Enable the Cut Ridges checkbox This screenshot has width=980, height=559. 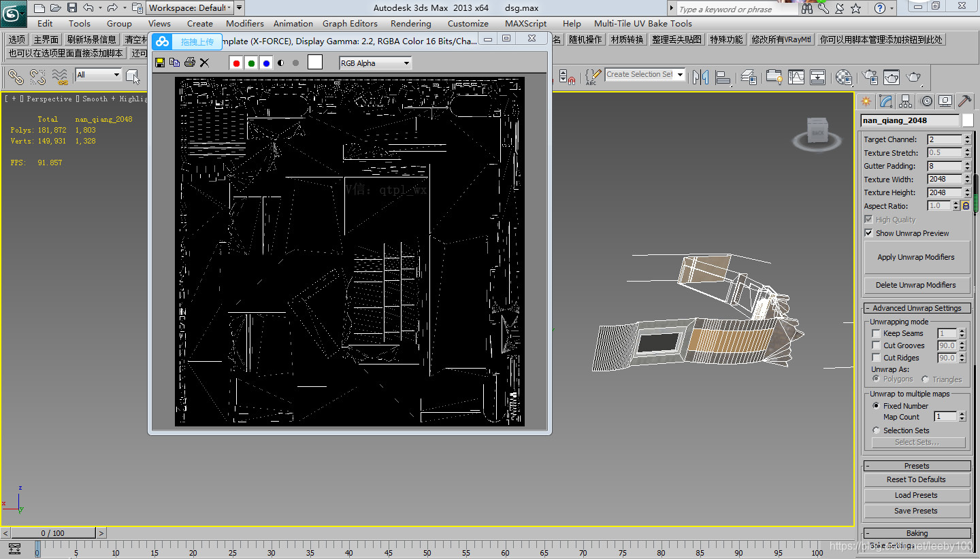click(x=876, y=358)
